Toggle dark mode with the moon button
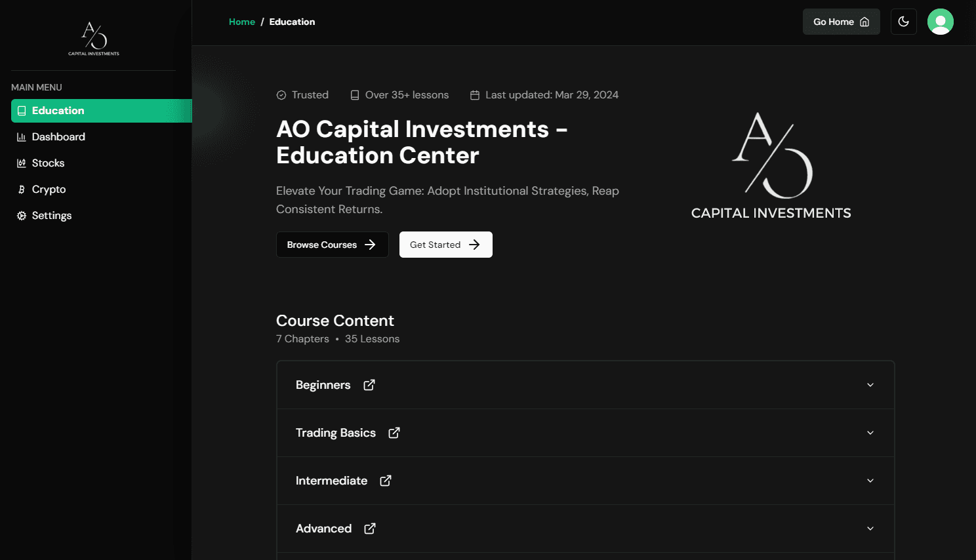The width and height of the screenshot is (976, 560). click(903, 22)
